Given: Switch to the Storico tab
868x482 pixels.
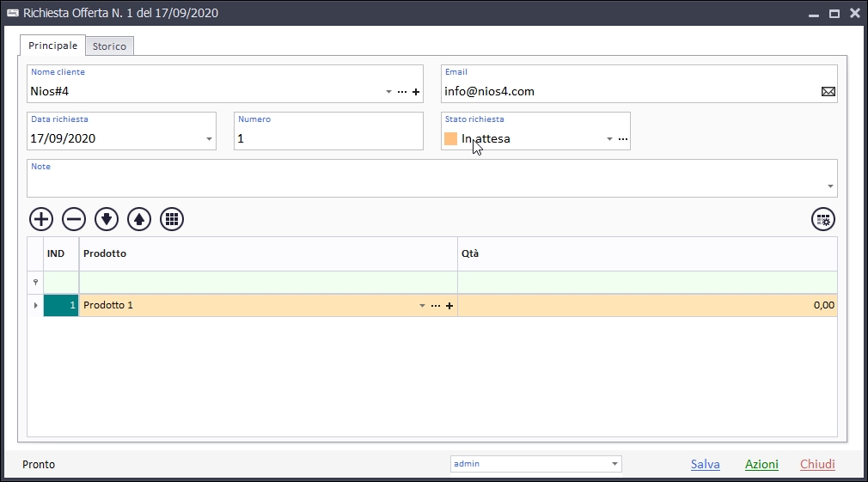Looking at the screenshot, I should pos(109,46).
